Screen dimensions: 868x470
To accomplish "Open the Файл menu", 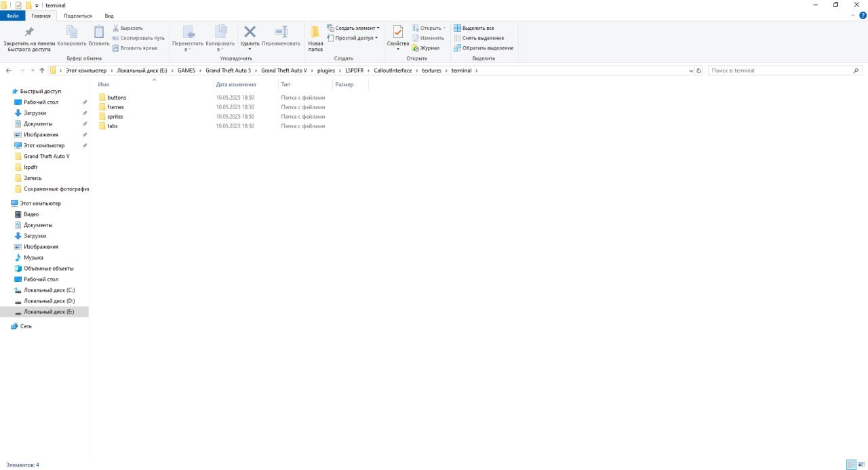I will point(13,16).
